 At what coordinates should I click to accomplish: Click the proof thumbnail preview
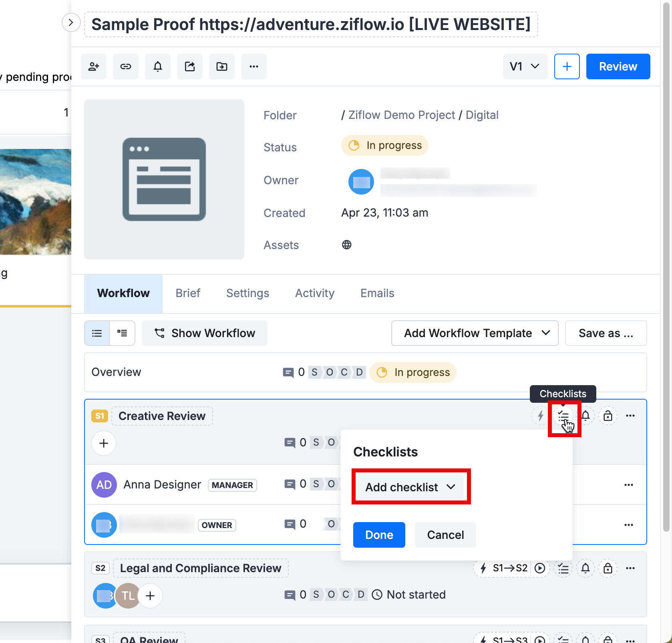pyautogui.click(x=164, y=179)
